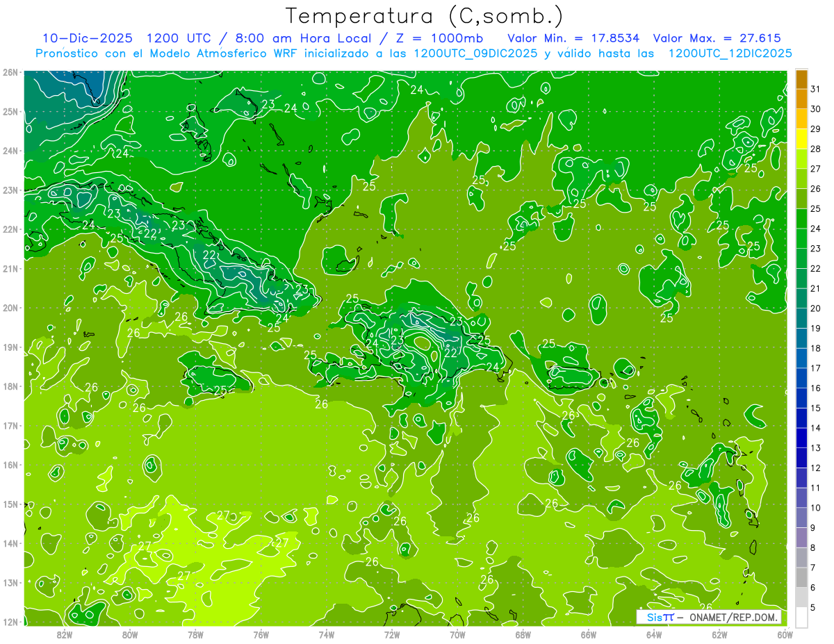Click the '16N' latitude axis label

click(10, 465)
